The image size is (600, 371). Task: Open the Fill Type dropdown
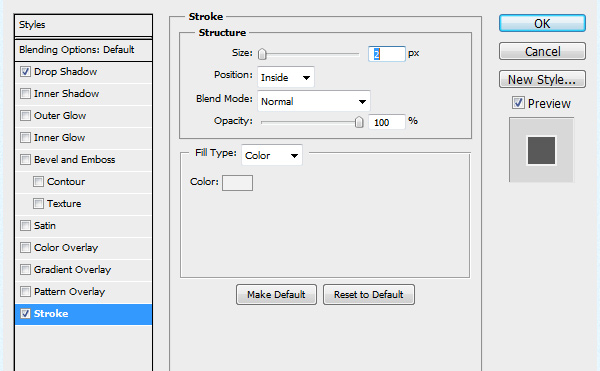(272, 155)
